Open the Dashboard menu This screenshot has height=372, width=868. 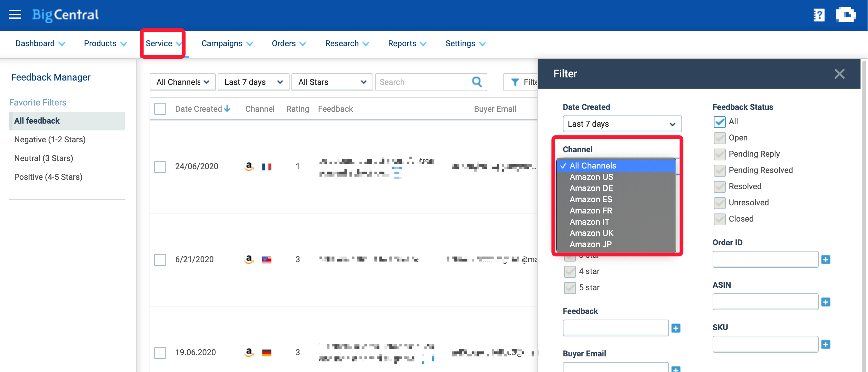tap(40, 43)
